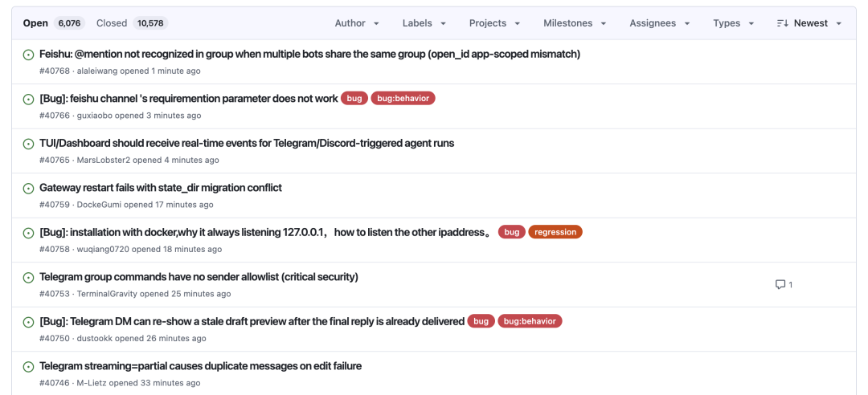Filter by bug label on issue #40766
Image resolution: width=868 pixels, height=395 pixels.
pos(354,99)
